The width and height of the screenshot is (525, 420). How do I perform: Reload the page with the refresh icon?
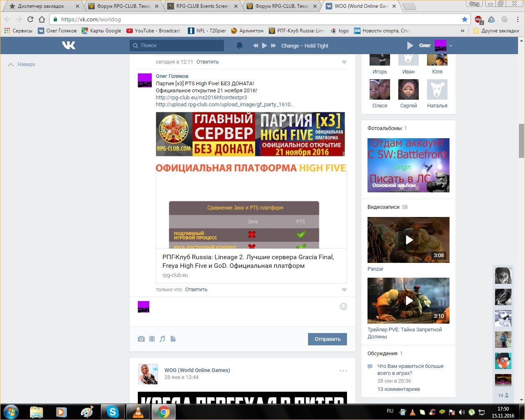[30, 19]
